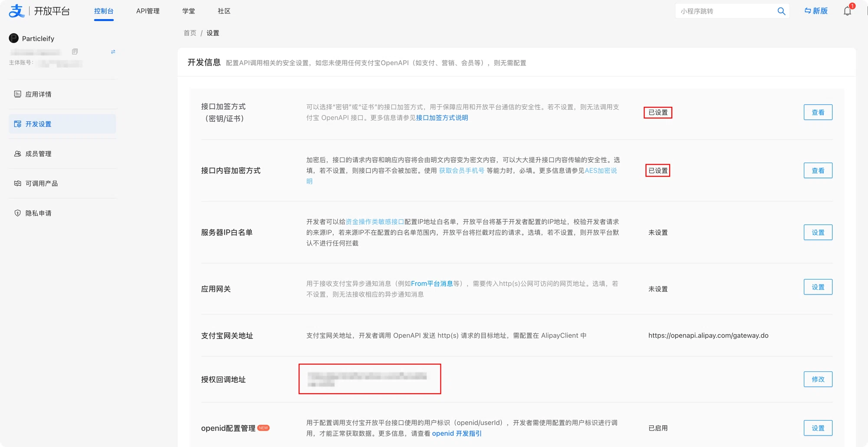Open the openid 开发指引 link
868x447 pixels.
457,434
